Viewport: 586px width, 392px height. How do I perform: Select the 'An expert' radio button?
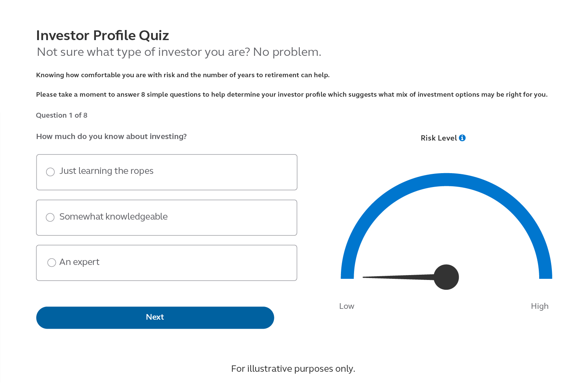51,262
